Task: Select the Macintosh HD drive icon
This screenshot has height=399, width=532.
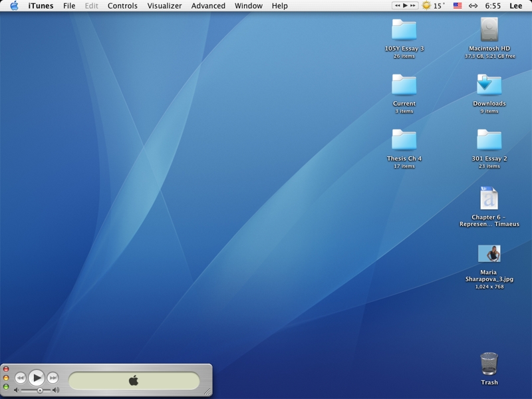Action: (489, 30)
